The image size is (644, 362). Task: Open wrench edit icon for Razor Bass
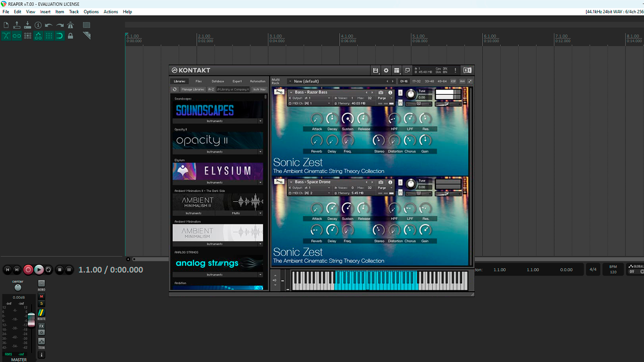point(279,92)
